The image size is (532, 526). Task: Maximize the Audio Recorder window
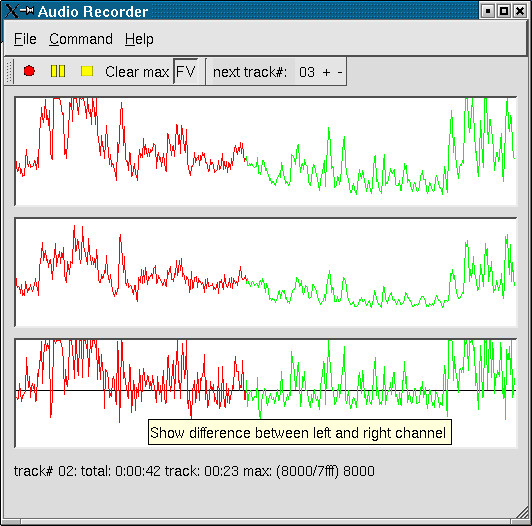(504, 11)
